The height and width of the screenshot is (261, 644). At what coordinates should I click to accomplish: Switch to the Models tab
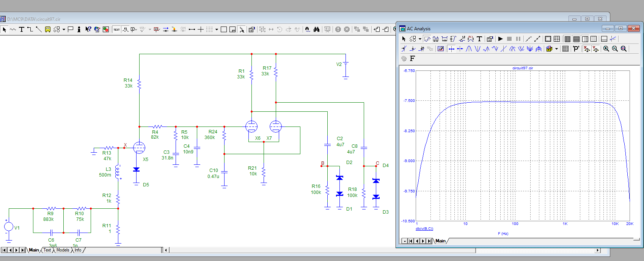pyautogui.click(x=63, y=250)
